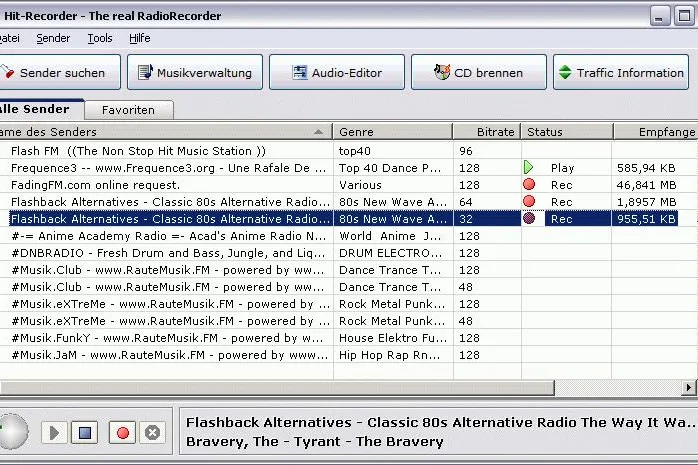
Task: Open the Hilfe menu
Action: 140,38
